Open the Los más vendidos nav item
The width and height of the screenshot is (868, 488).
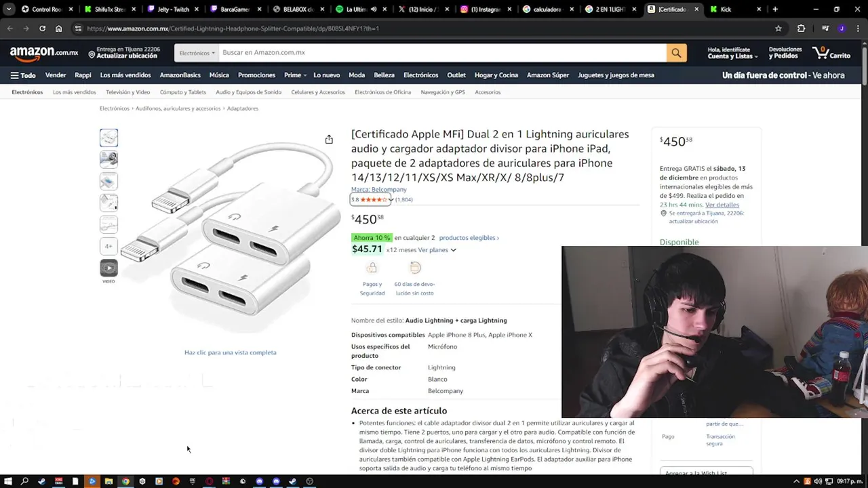coord(125,75)
